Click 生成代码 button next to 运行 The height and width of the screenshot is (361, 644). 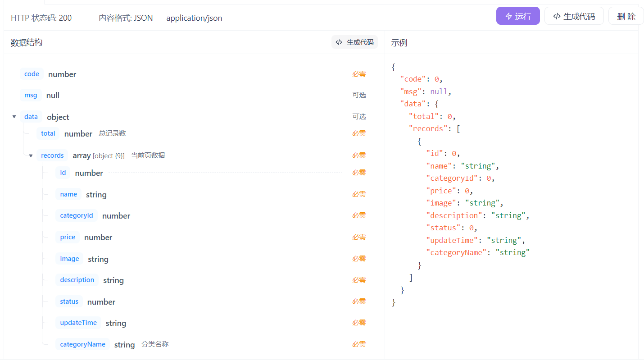(x=574, y=16)
